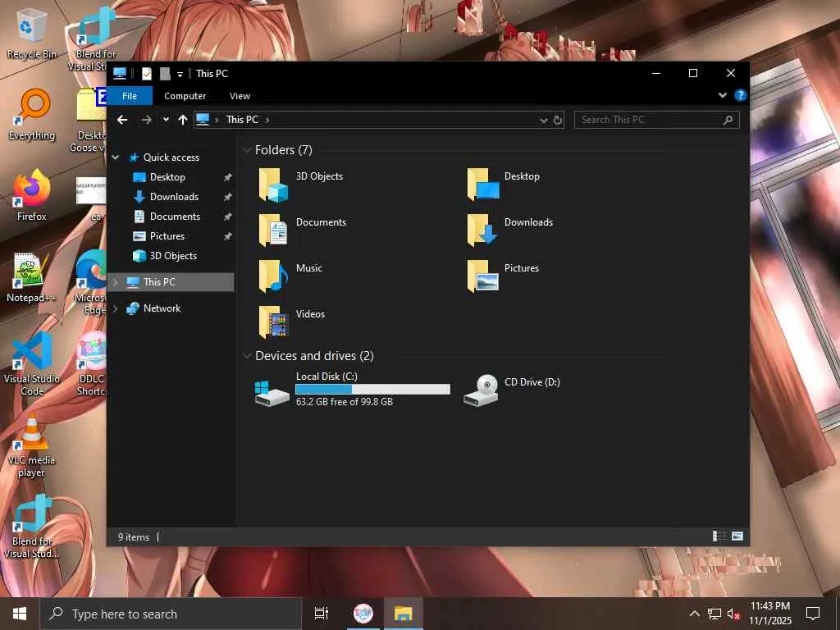This screenshot has width=840, height=630.
Task: Select the Notepad++ desktop shortcut
Action: [31, 277]
